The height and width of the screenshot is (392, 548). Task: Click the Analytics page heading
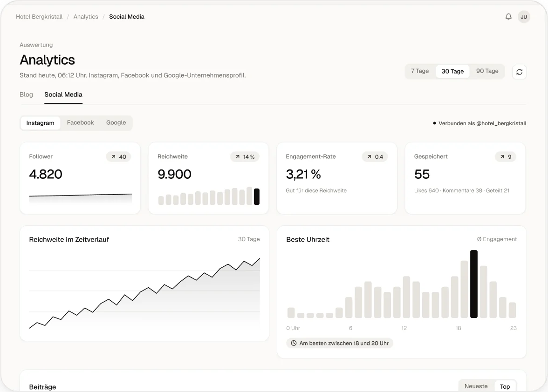[x=47, y=60]
